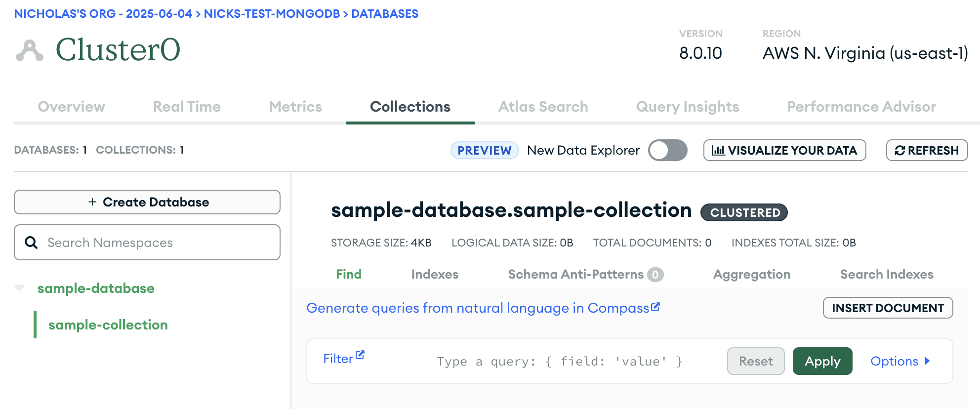
Task: Open the Generate queries in Compass link
Action: click(x=483, y=308)
